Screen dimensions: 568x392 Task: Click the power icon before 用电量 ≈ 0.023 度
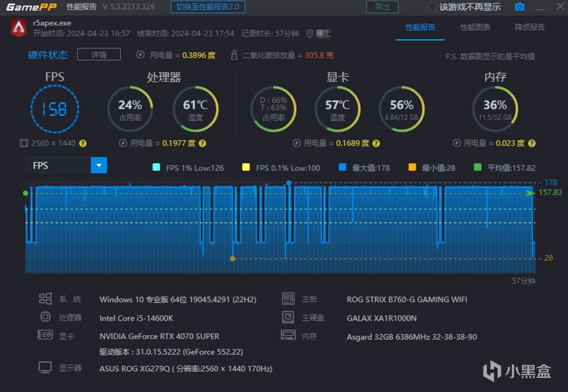point(457,143)
